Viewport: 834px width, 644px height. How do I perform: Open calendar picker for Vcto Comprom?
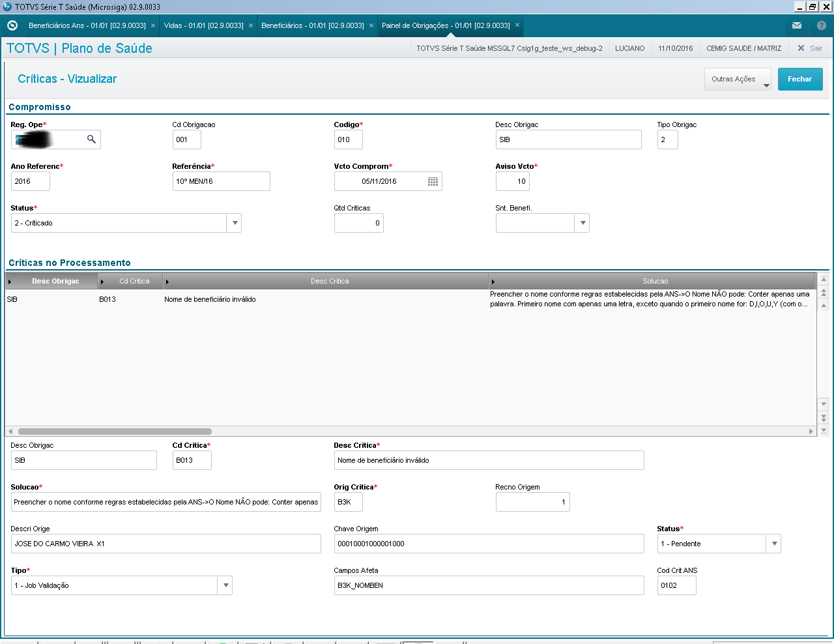point(433,181)
